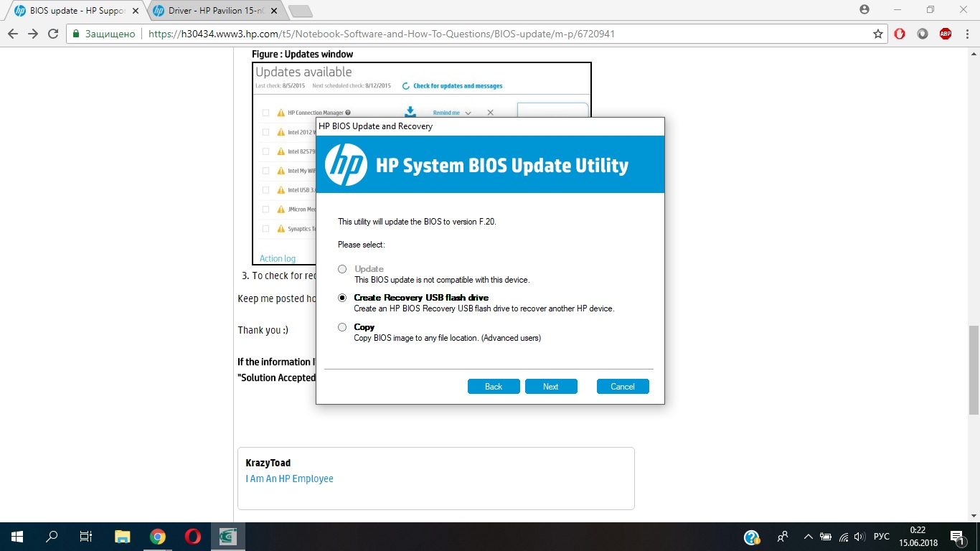Open the Chrome user profile icon
The height and width of the screenshot is (551, 980).
point(864,9)
